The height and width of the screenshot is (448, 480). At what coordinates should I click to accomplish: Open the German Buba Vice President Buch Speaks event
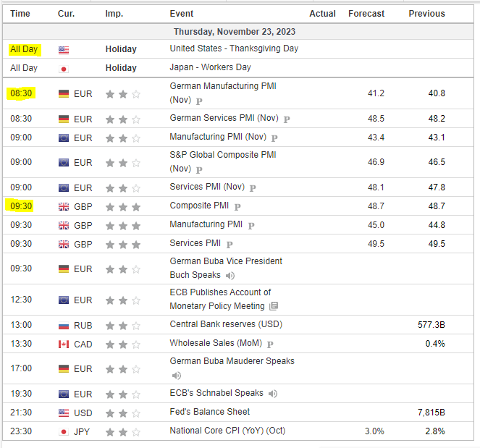[226, 268]
